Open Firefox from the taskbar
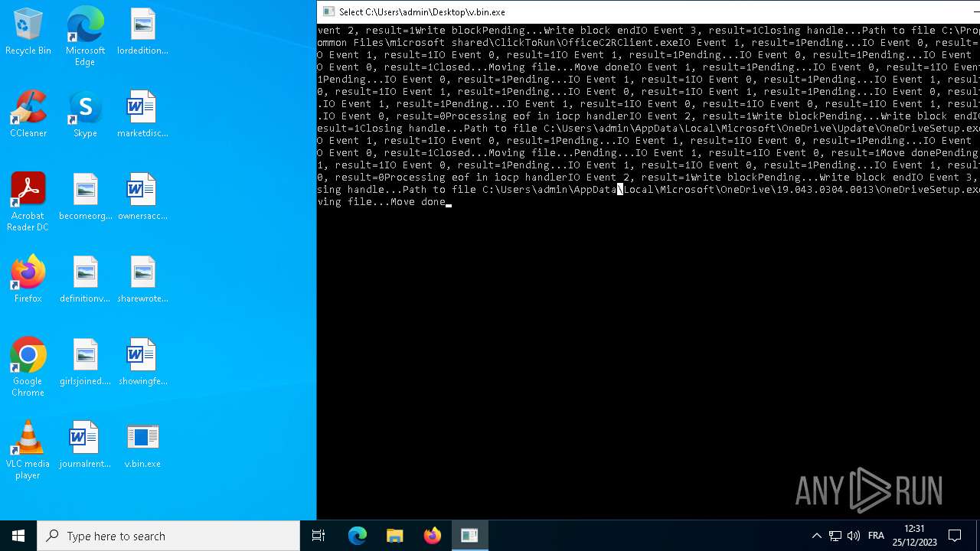The image size is (980, 551). [433, 536]
